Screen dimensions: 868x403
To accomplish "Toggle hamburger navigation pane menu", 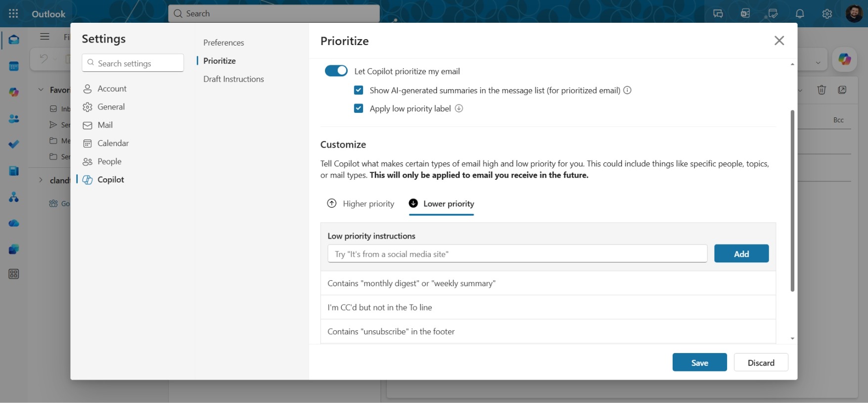I will (45, 37).
